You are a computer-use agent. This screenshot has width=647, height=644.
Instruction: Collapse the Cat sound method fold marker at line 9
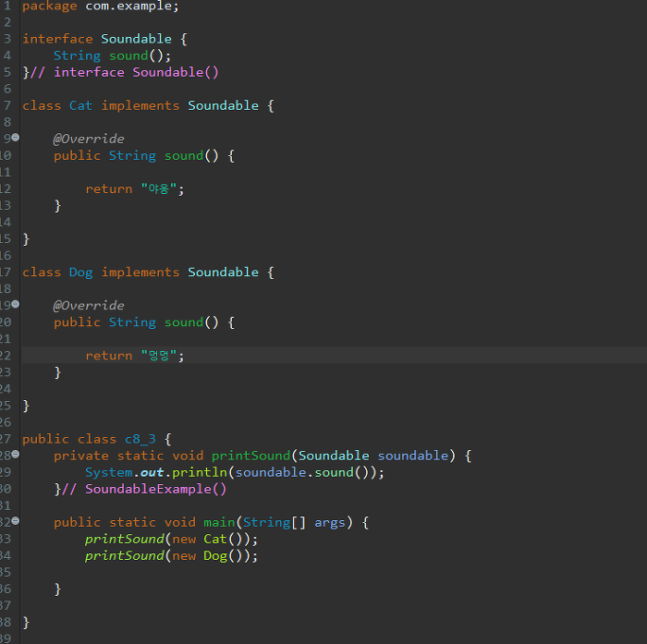[16, 138]
